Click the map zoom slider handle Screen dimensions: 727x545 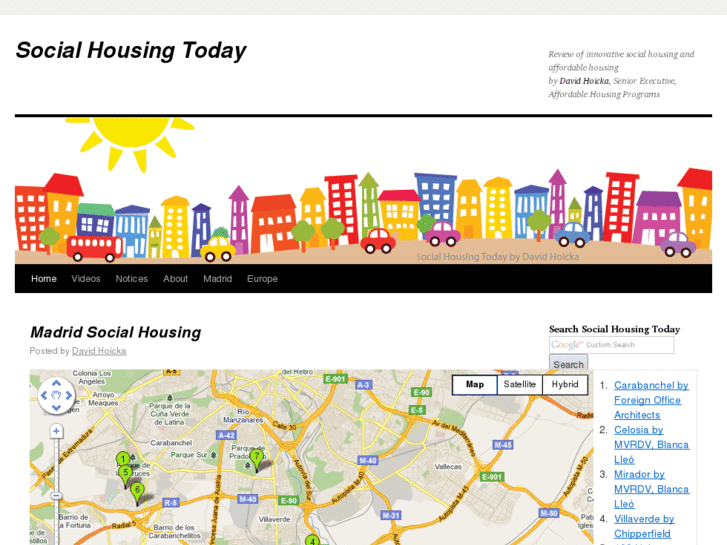[56, 496]
